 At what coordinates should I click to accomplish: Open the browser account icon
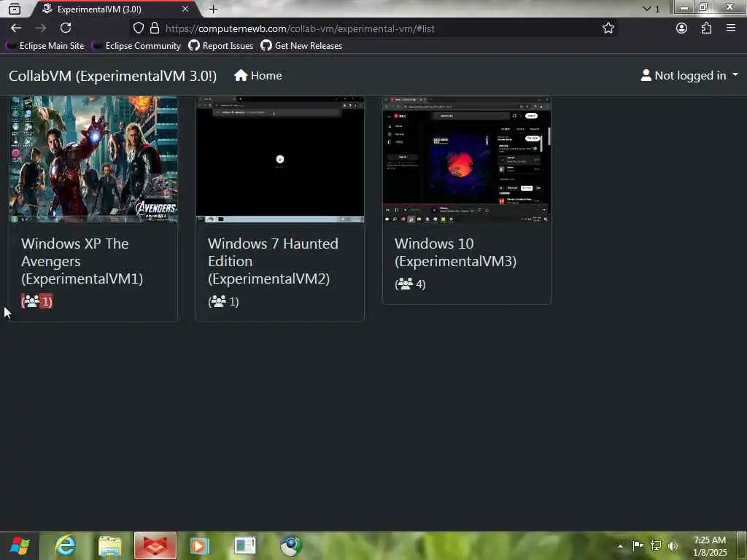682,28
